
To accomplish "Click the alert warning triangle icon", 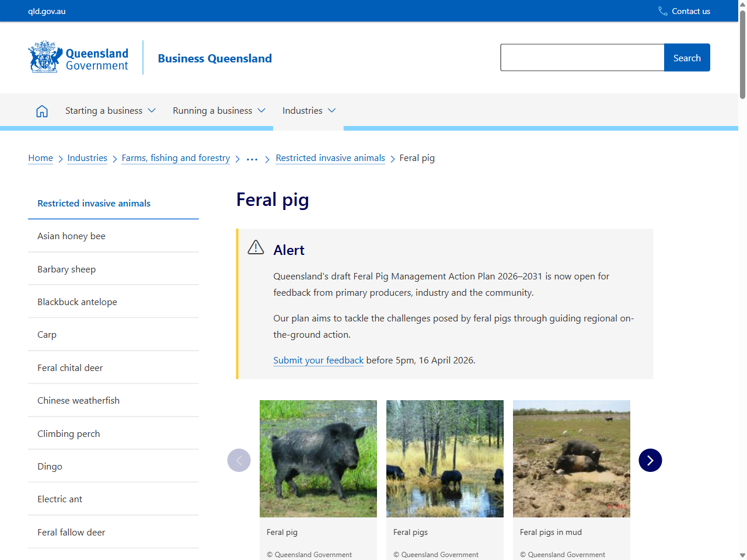I will pos(256,247).
